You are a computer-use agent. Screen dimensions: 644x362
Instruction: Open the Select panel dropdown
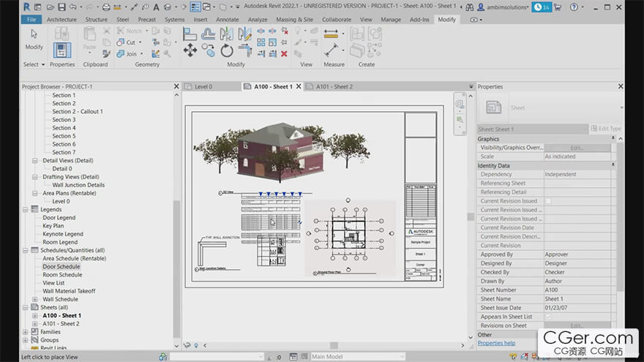[x=34, y=64]
